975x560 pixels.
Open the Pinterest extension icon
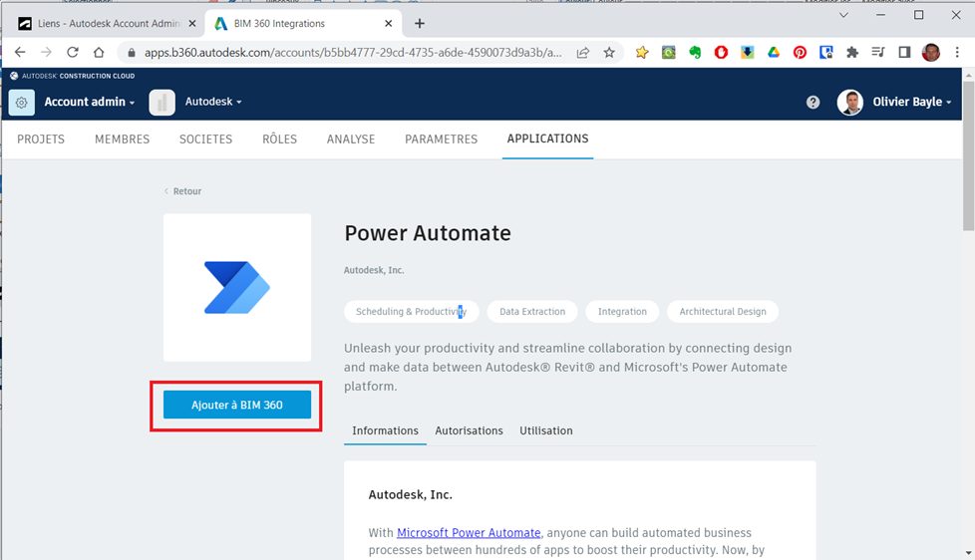pyautogui.click(x=800, y=53)
